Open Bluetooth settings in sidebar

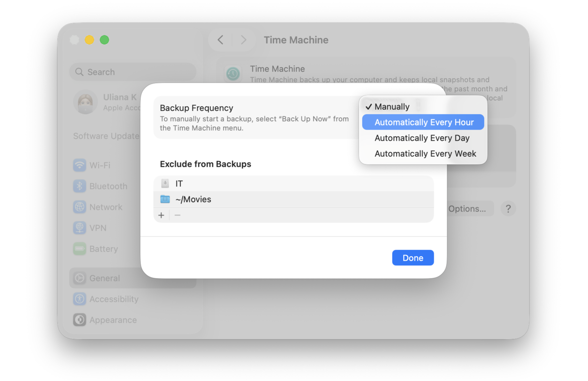133,186
